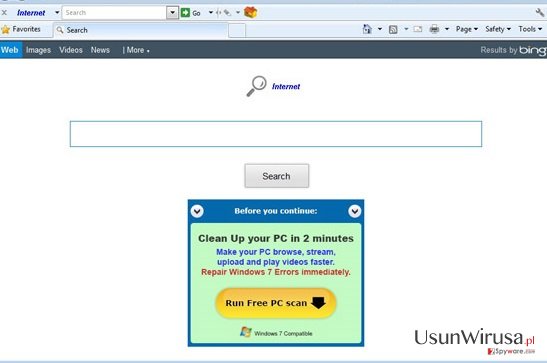Click the orange box icon in toolbar
This screenshot has height=363, width=547.
250,13
